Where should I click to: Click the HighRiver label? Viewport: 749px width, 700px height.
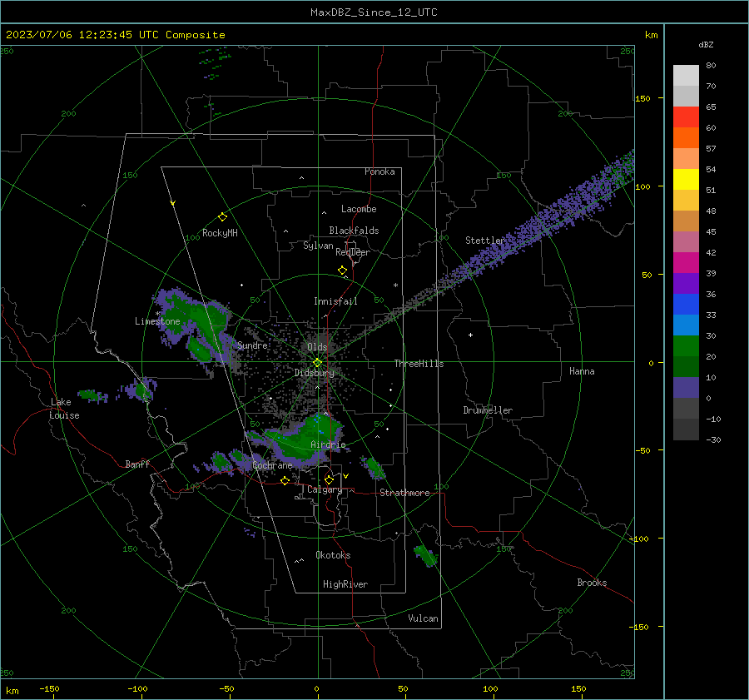click(x=345, y=584)
